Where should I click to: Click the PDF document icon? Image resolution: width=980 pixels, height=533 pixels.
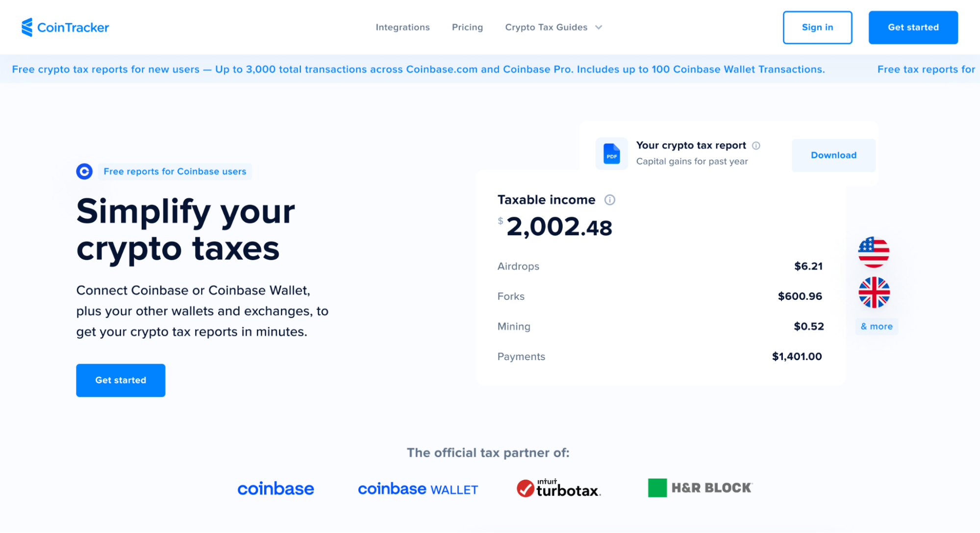click(611, 154)
